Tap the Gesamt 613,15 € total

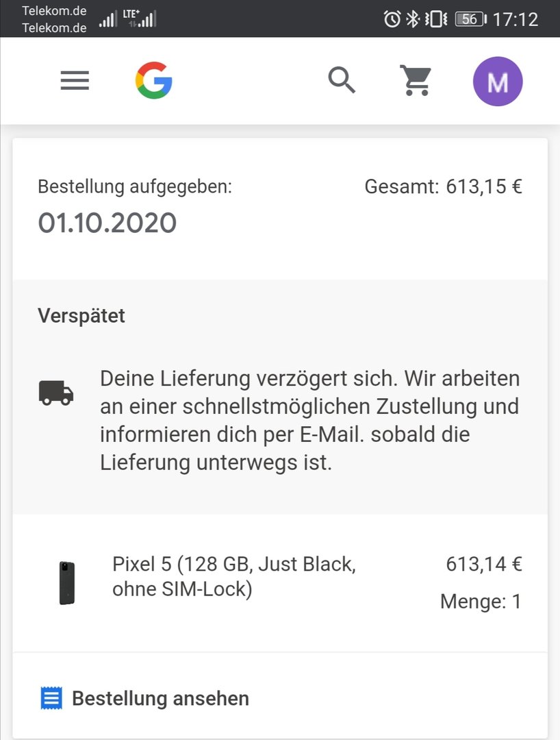[443, 186]
